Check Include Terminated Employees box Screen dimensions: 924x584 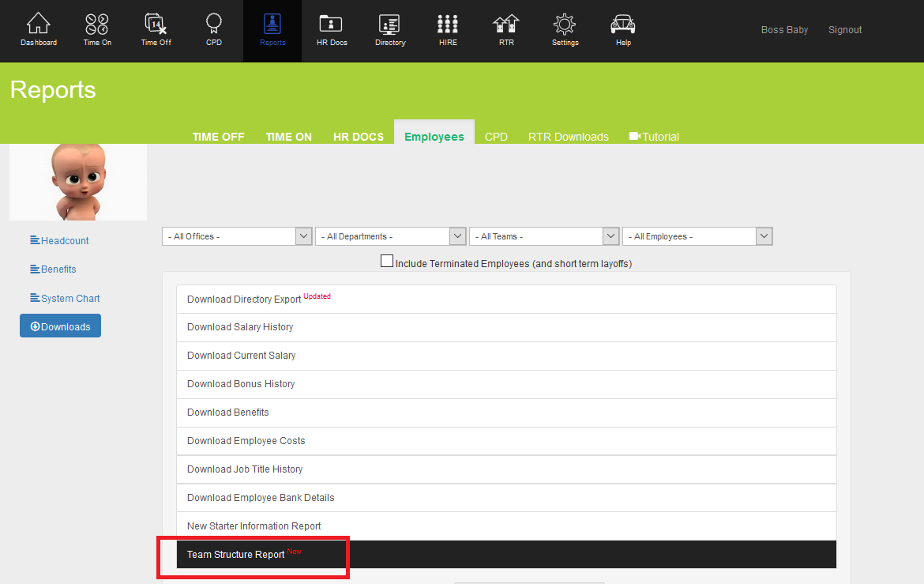pos(387,262)
